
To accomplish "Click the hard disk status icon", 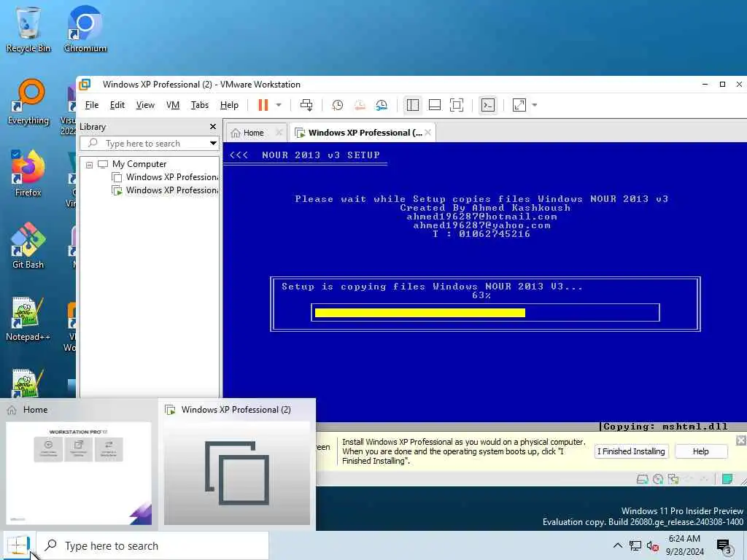I will [x=642, y=479].
